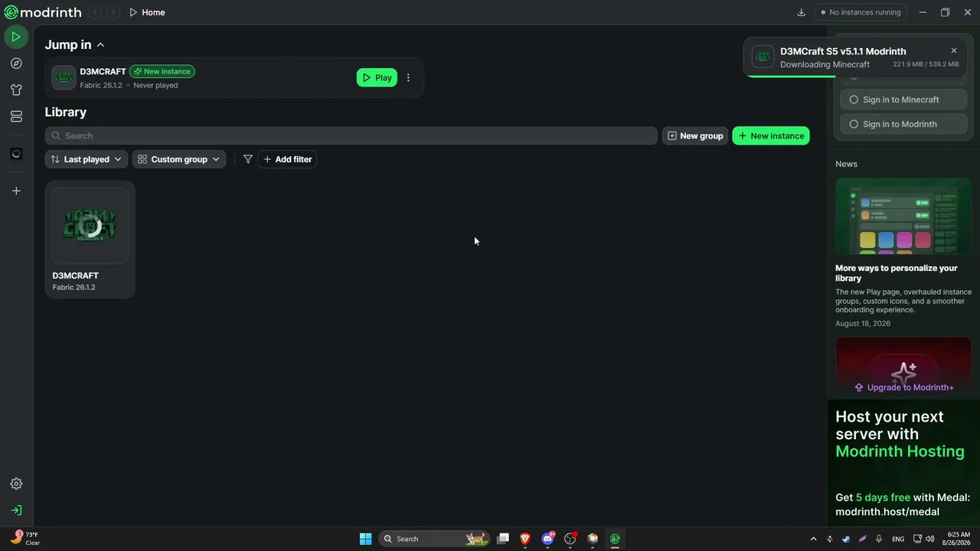Click the D3MCRAFT name in Jump in
Viewport: 980px width, 551px height.
pos(103,71)
